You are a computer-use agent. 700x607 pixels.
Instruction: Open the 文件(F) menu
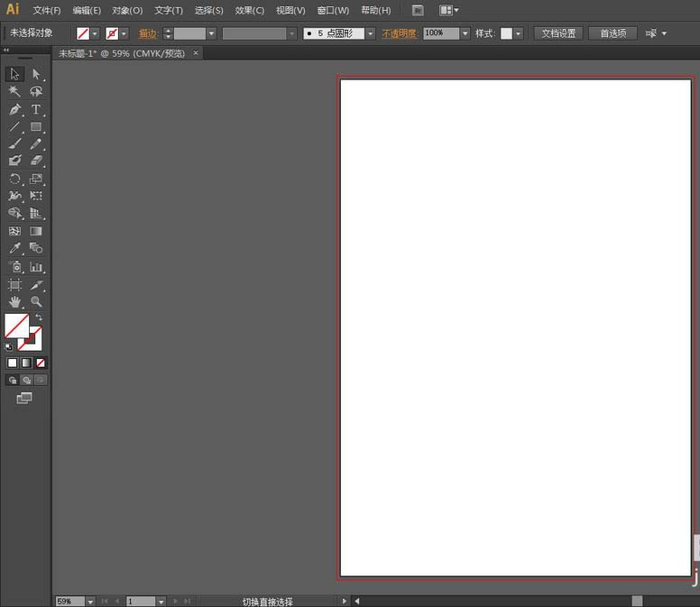click(x=47, y=10)
